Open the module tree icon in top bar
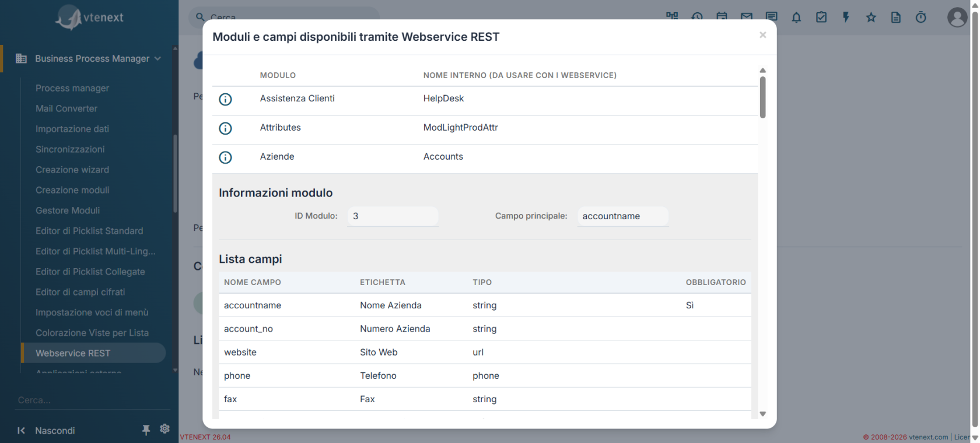 pos(672,16)
